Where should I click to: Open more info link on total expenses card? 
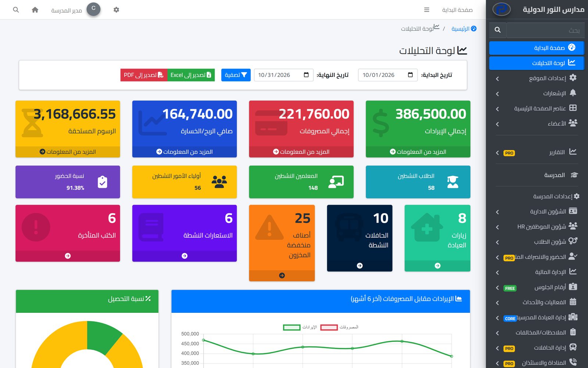point(301,152)
